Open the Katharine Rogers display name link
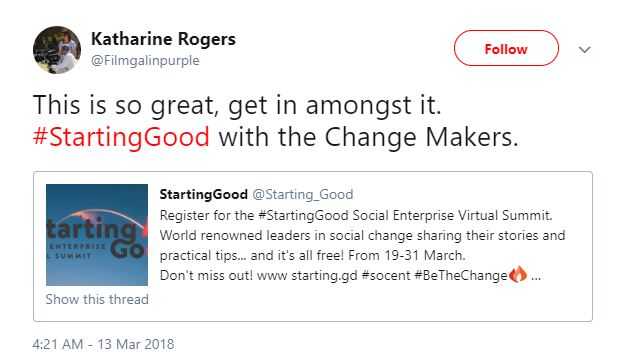The width and height of the screenshot is (625, 364). (163, 39)
